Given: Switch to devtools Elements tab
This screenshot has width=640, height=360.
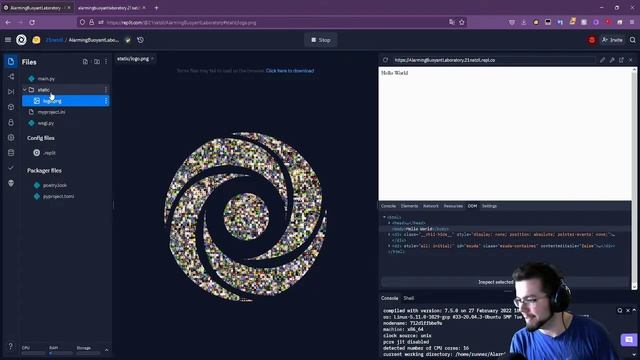Looking at the screenshot, I should pos(409,206).
